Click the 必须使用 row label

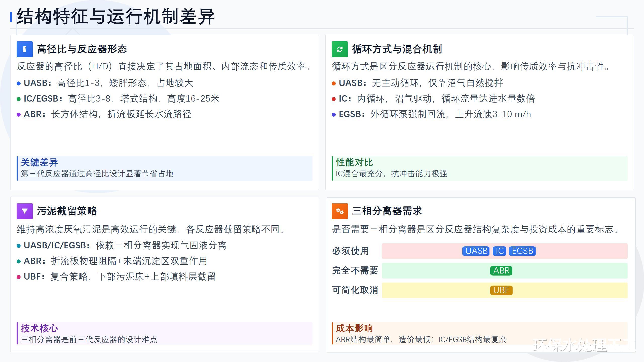350,251
